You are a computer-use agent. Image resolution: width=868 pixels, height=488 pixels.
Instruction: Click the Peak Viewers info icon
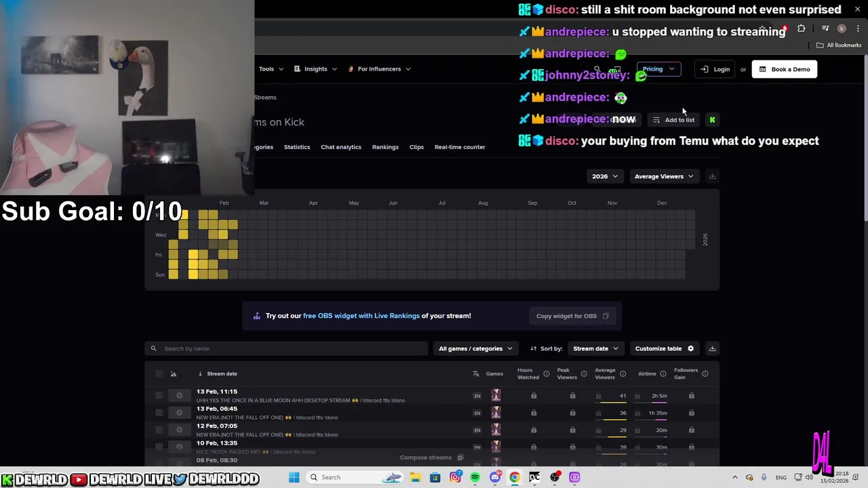click(584, 373)
